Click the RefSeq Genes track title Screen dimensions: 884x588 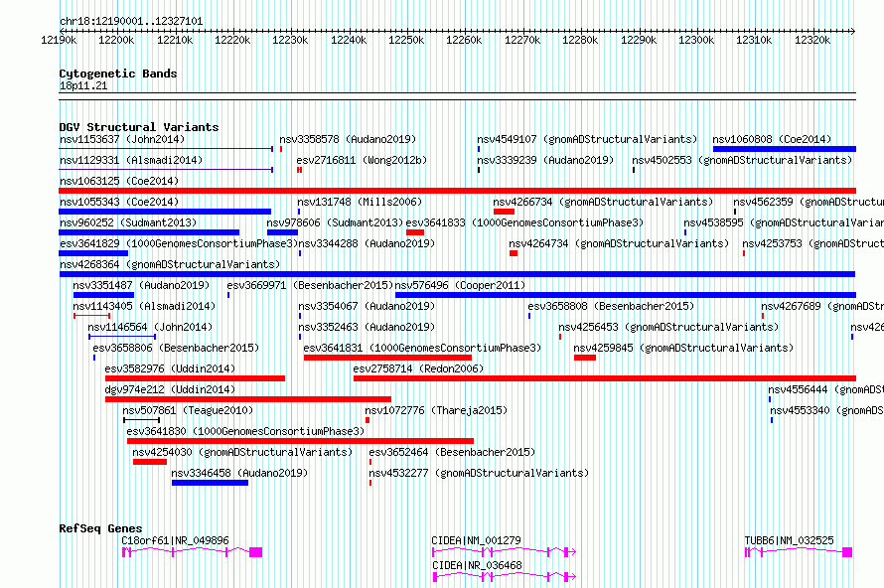point(100,528)
